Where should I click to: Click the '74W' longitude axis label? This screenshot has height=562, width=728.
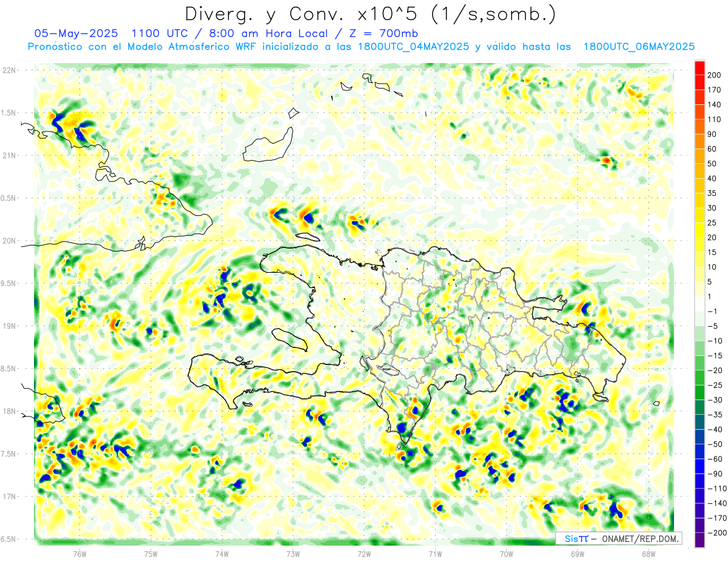pos(222,554)
